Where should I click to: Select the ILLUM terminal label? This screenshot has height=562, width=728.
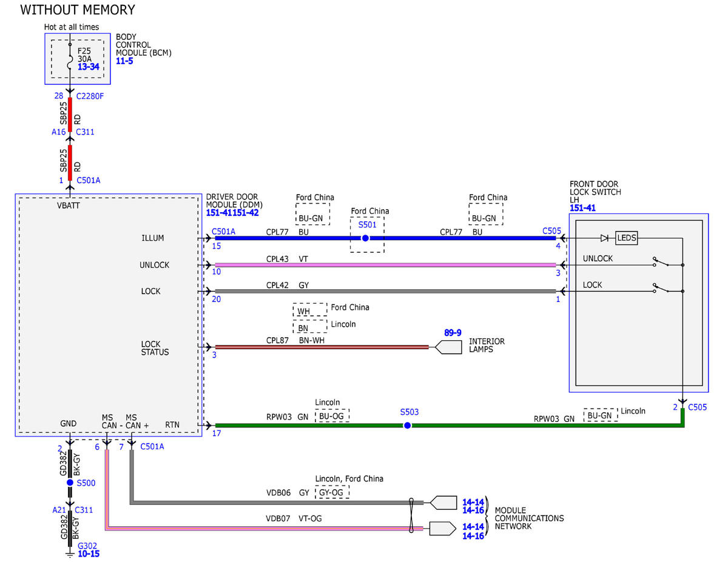tap(152, 238)
